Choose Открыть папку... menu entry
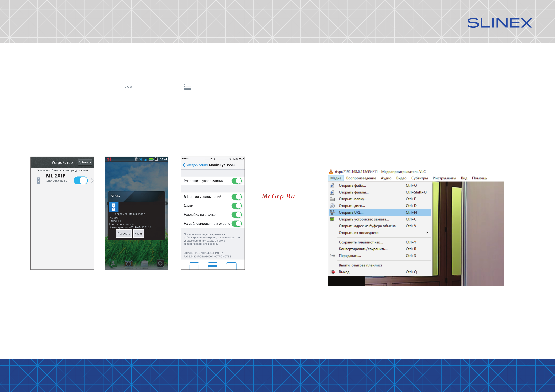Viewport: 555px width, 392px height. coord(380,199)
